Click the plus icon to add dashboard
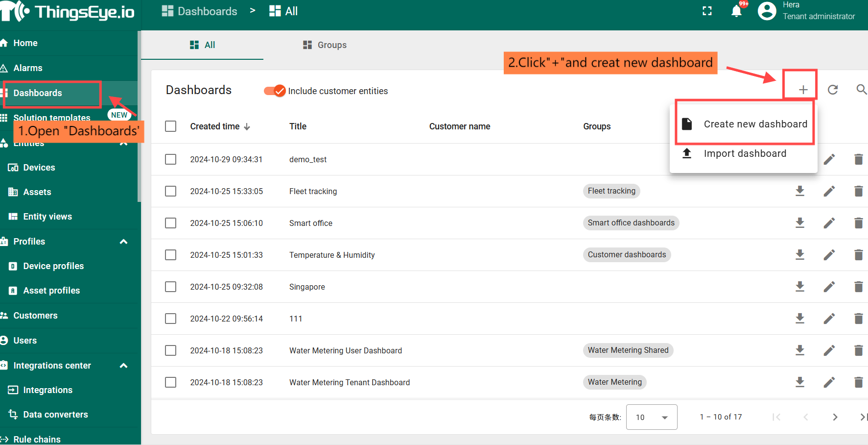Screen dimensions: 868x445 click(x=803, y=90)
